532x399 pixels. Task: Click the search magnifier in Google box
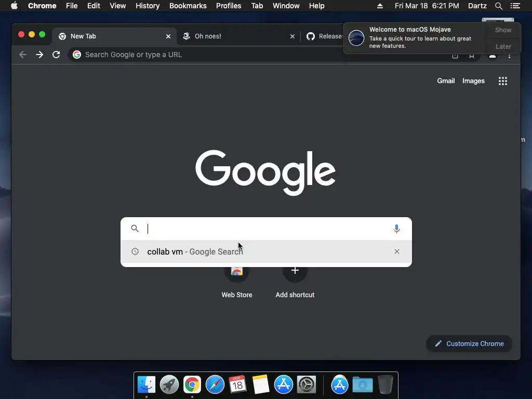click(x=135, y=229)
